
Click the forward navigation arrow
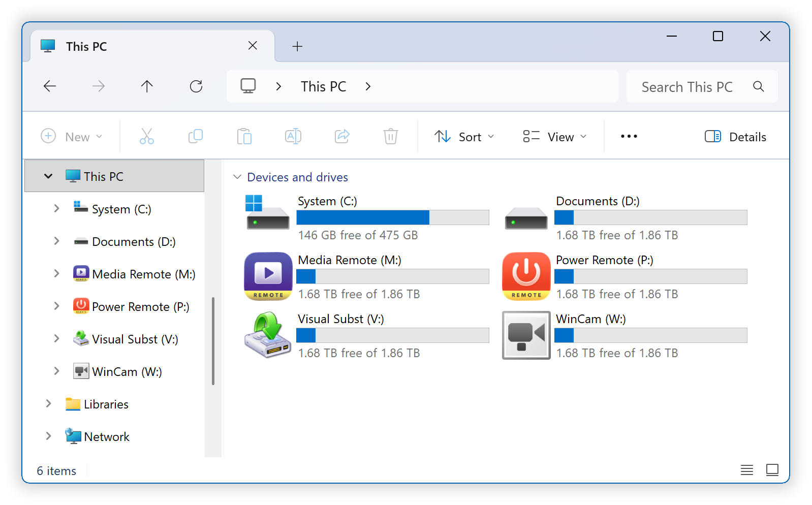coord(99,86)
